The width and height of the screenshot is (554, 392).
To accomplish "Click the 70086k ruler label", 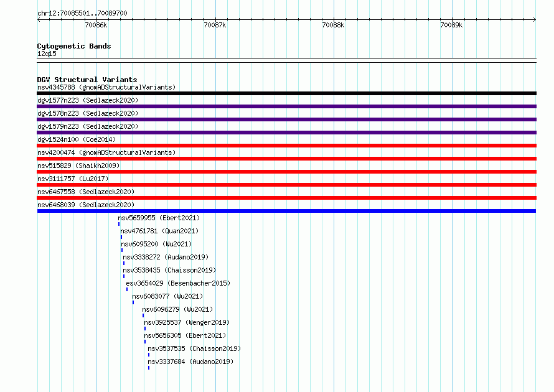I will pyautogui.click(x=96, y=25).
